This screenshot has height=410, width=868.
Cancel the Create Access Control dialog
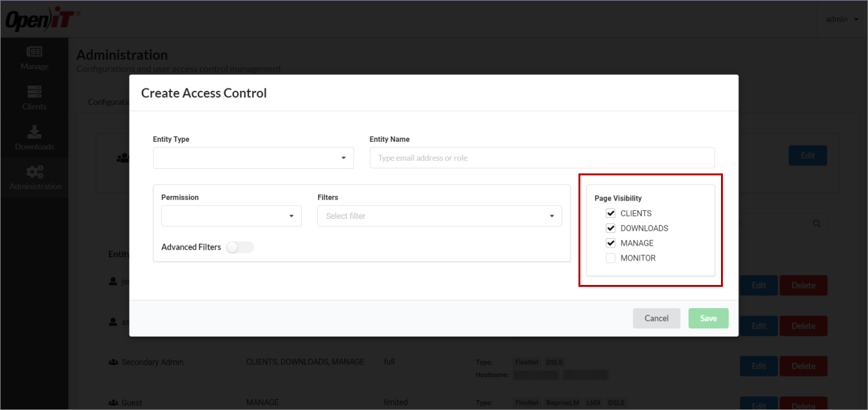[x=656, y=318]
